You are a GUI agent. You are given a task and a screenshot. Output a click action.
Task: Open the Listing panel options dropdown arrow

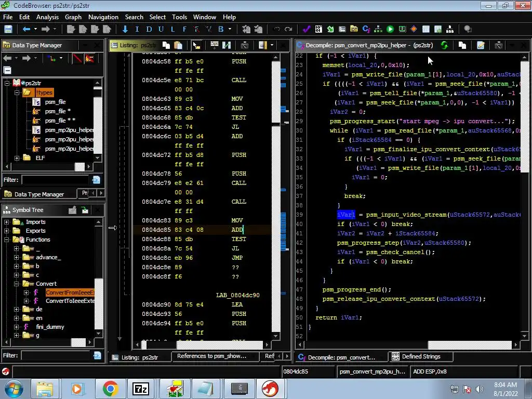click(x=272, y=45)
